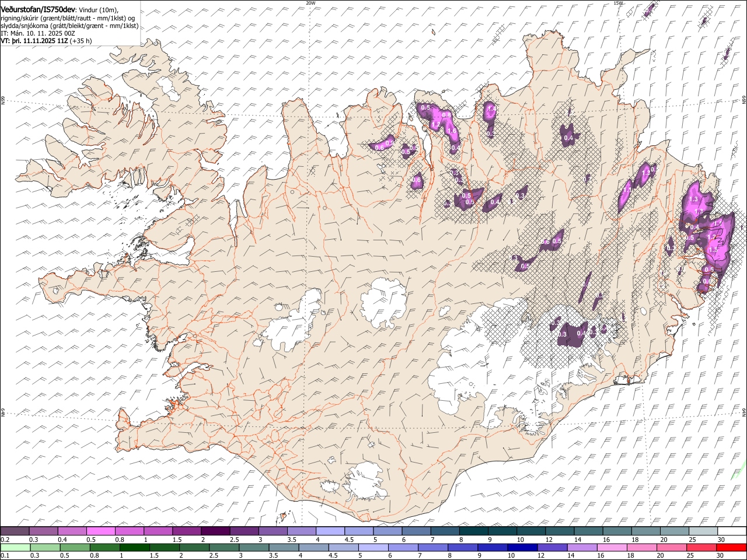Pick the bottom legend swatch between 25 and 30
Viewport: 747px width, 560px height.
click(x=701, y=547)
